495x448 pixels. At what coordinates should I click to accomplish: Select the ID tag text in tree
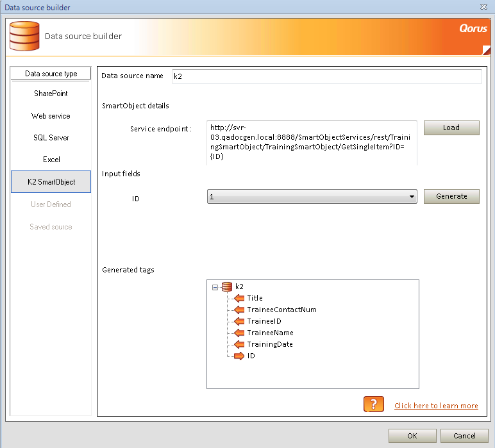click(x=251, y=356)
